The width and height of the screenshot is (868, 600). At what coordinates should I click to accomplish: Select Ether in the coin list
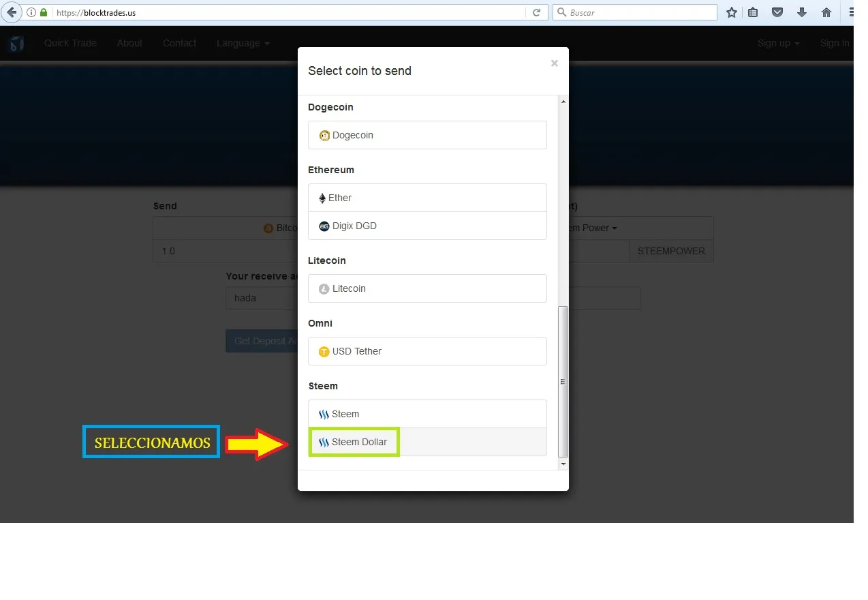[x=427, y=198]
